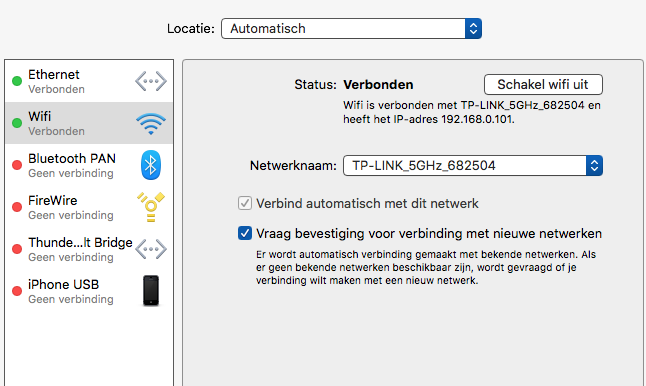This screenshot has height=386, width=646.
Task: Click the Thunderbolt Bridge arrow icon
Action: pyautogui.click(x=151, y=249)
